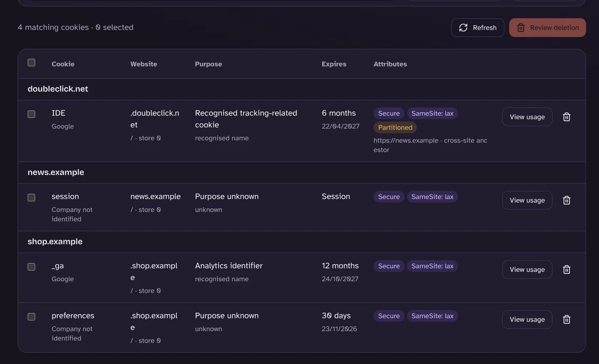Screen dimensions: 599x364
Task: Mark the preferences cookie checkbox
Action: tap(31, 317)
